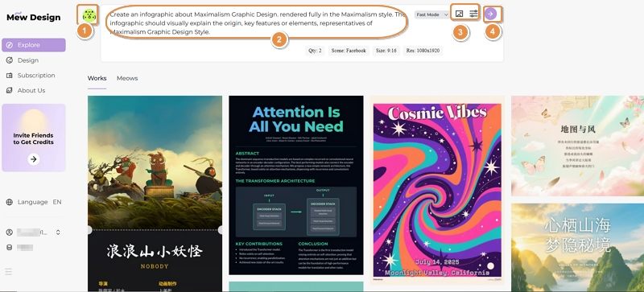Viewport: 644px width, 292px height.
Task: Click the Language label
Action: [32, 202]
